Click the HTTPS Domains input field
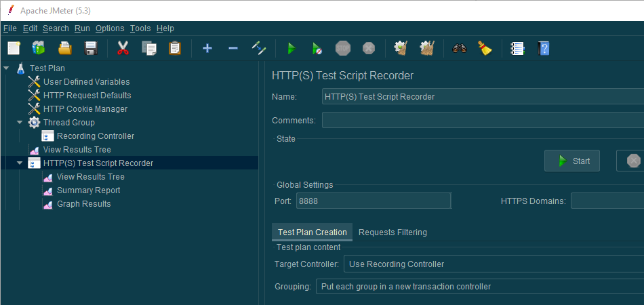The height and width of the screenshot is (305, 644). (607, 201)
